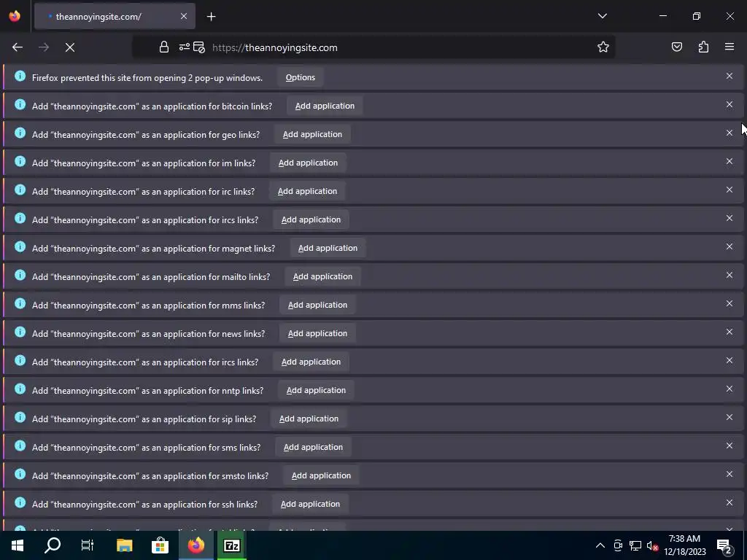This screenshot has height=560, width=747.
Task: Select the theannoyingsite.com tab
Action: pyautogui.click(x=115, y=17)
